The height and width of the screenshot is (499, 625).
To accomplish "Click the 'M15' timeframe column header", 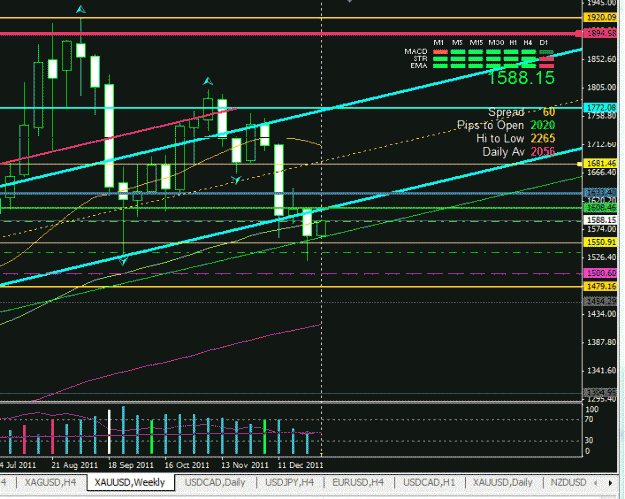I will [476, 43].
